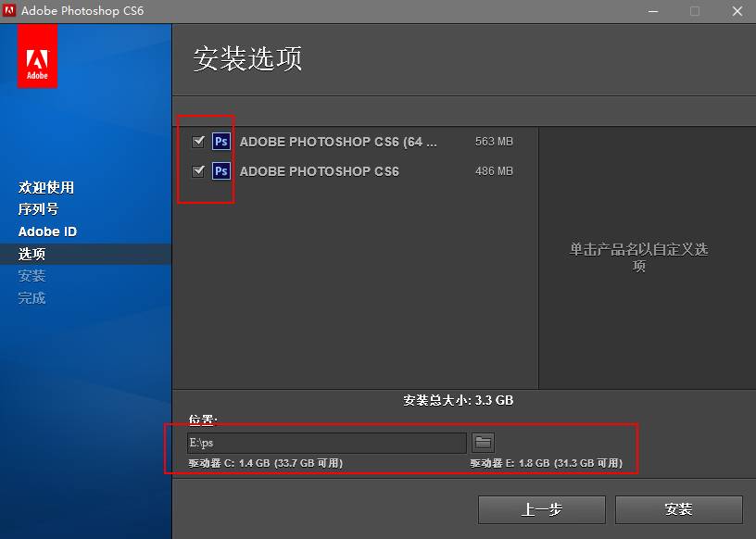The image size is (756, 539).
Task: Click the 64-bit Photoshop CS6 product Ps icon
Action: coord(220,141)
